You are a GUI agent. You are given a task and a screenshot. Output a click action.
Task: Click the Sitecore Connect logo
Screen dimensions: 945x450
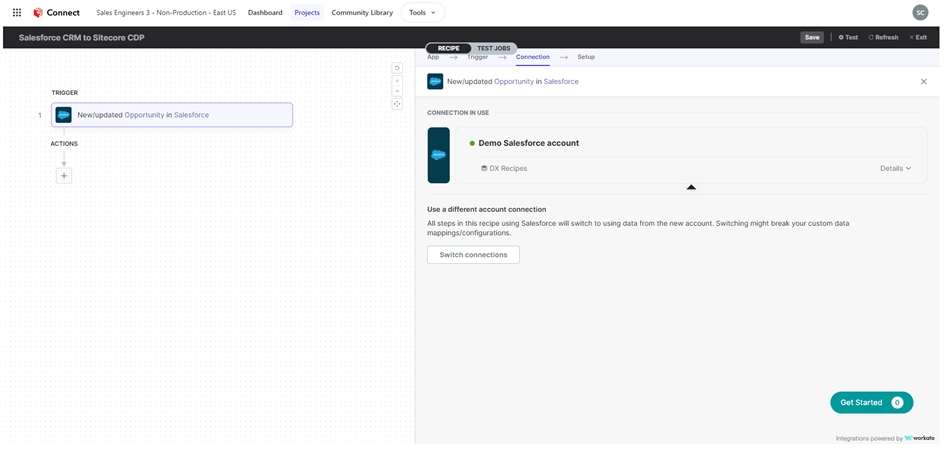[57, 12]
